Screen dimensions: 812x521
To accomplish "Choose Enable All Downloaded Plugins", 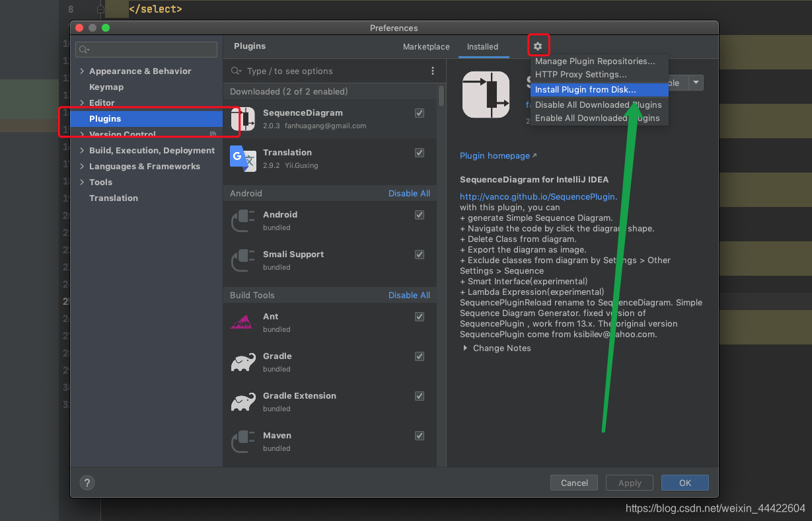I will (x=599, y=118).
